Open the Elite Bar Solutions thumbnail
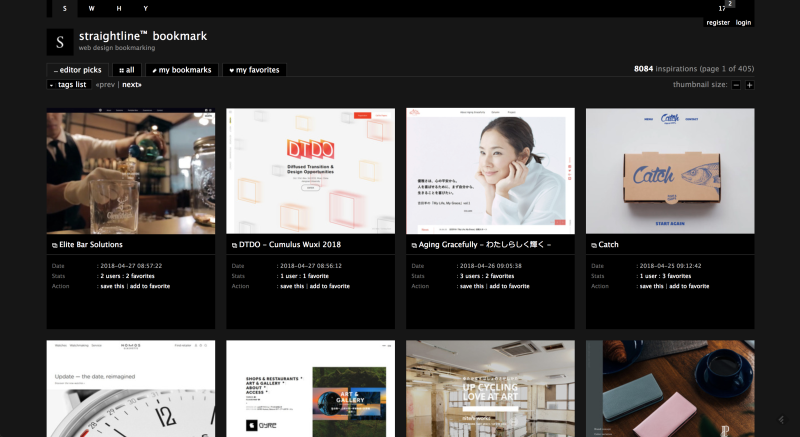800x437 pixels. click(131, 171)
